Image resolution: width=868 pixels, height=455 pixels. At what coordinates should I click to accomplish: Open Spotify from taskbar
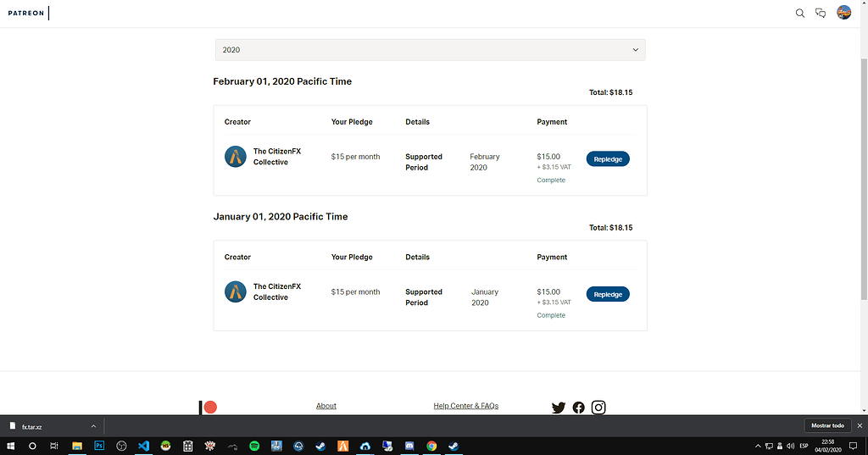(x=254, y=446)
